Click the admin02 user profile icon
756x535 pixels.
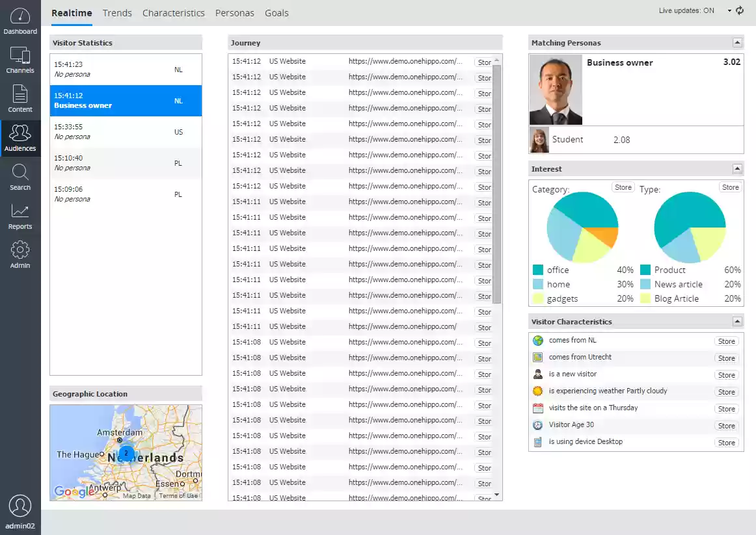(20, 506)
